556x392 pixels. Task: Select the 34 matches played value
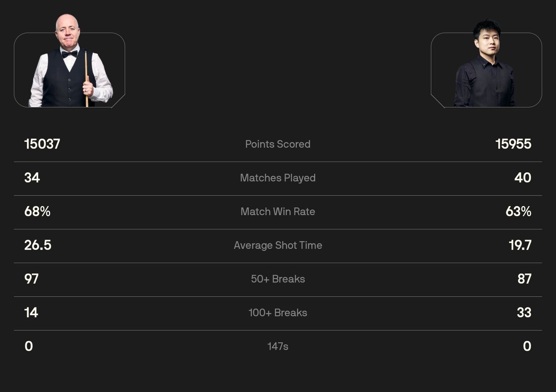coord(32,178)
